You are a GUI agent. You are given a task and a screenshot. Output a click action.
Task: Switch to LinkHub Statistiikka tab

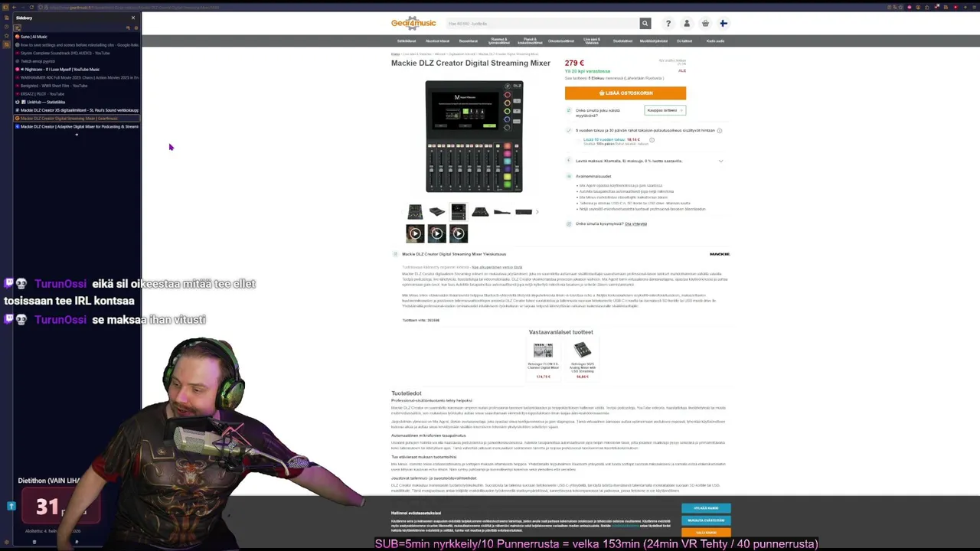(x=77, y=103)
